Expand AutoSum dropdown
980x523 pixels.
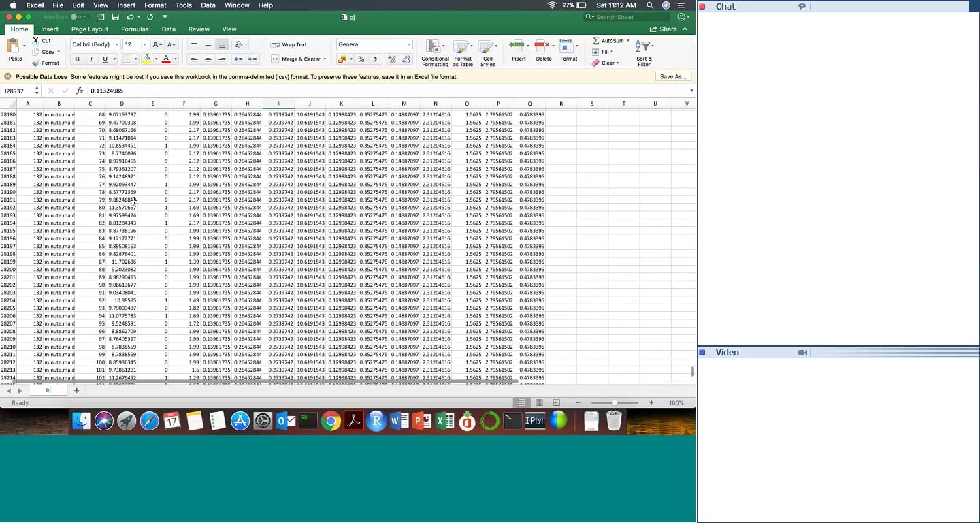(627, 41)
